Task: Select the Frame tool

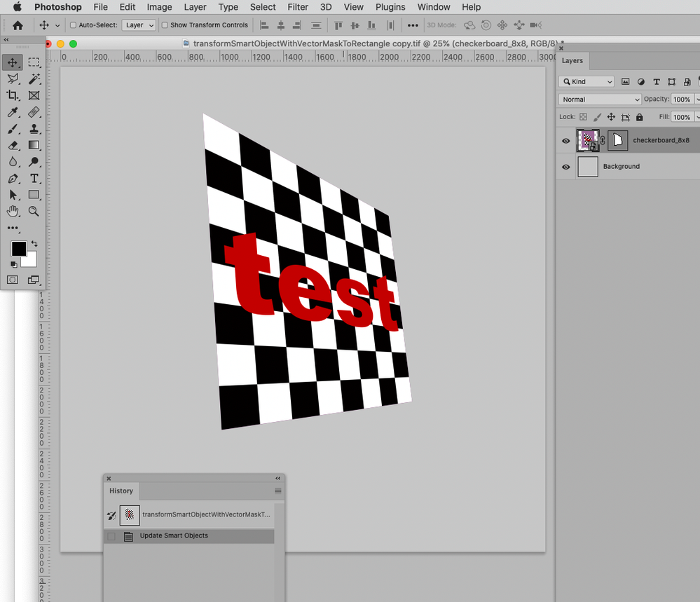Action: [34, 95]
